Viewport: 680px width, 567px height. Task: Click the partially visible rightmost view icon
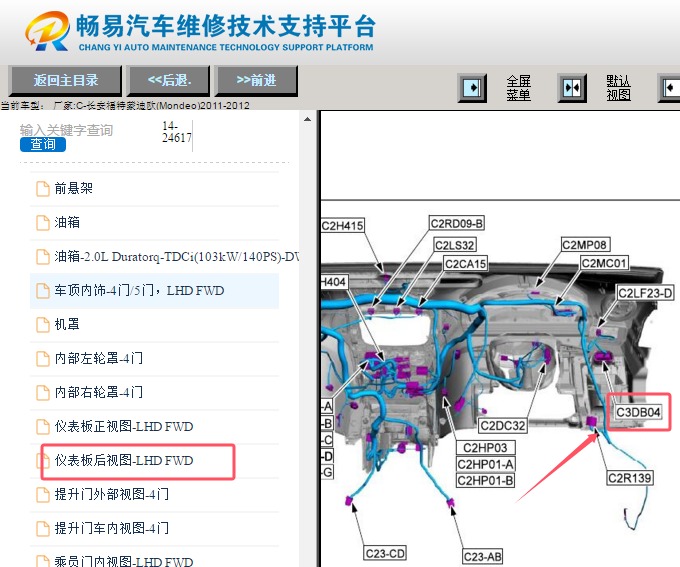point(670,88)
